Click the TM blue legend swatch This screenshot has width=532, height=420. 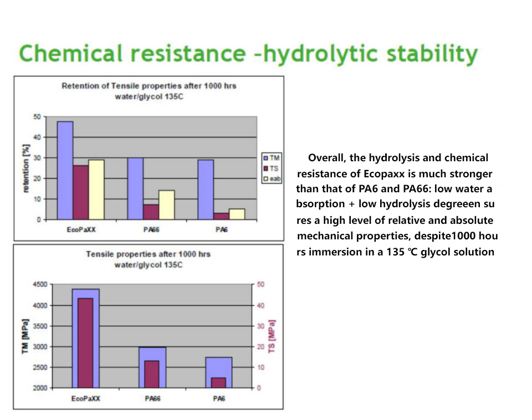tap(266, 158)
